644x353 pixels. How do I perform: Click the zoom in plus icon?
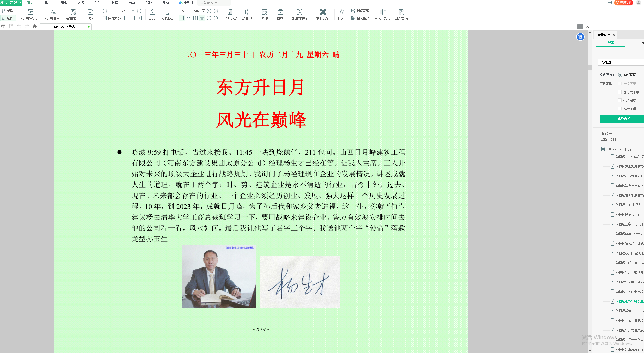[x=139, y=11]
